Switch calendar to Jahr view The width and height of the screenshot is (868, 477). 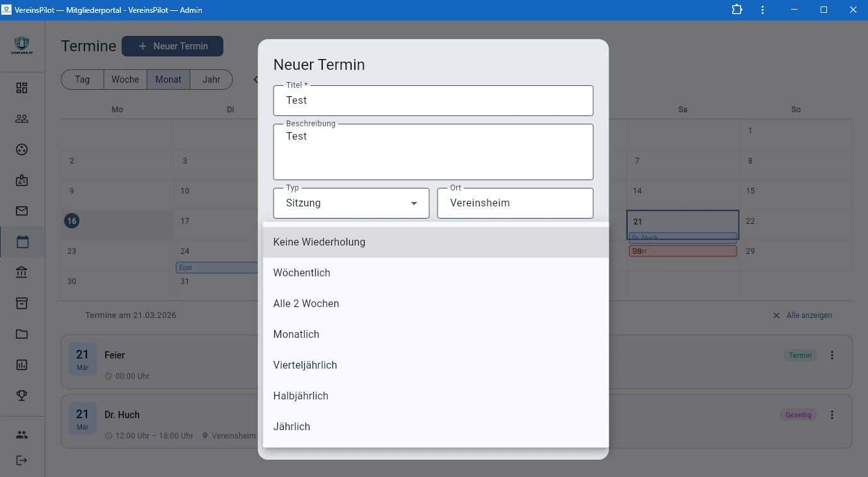point(211,79)
